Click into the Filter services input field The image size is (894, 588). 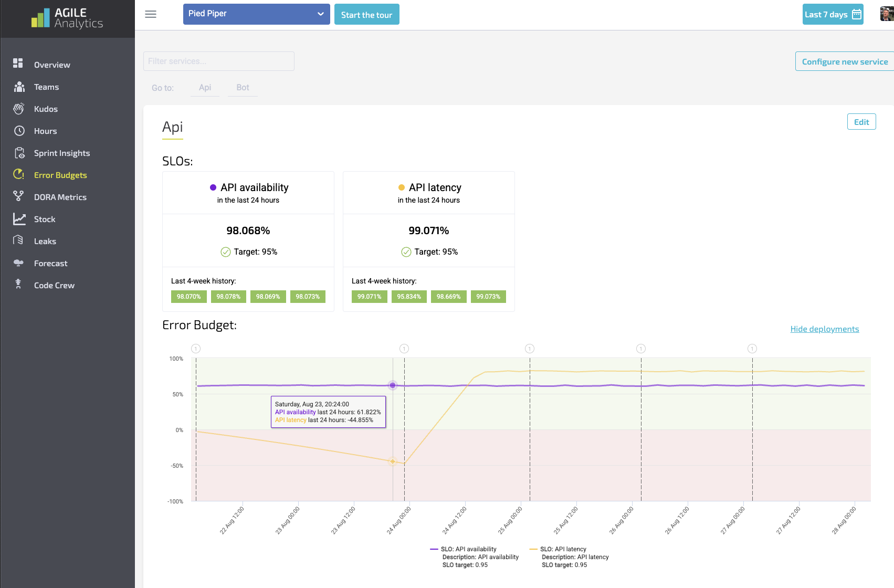(x=218, y=61)
